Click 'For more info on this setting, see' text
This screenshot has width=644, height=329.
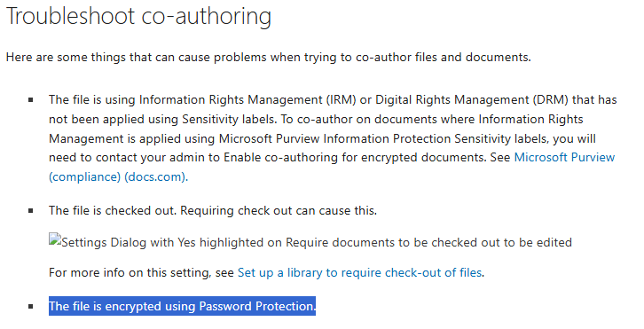(x=141, y=273)
